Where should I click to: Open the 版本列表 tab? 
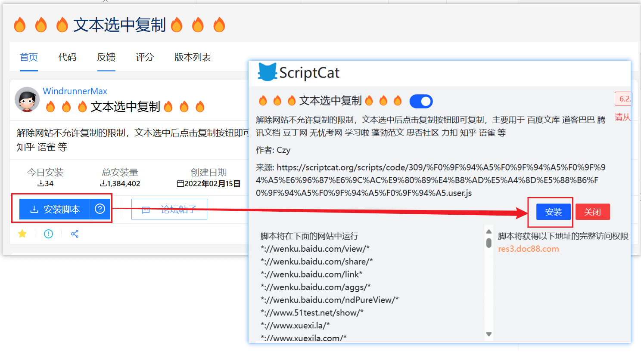192,57
